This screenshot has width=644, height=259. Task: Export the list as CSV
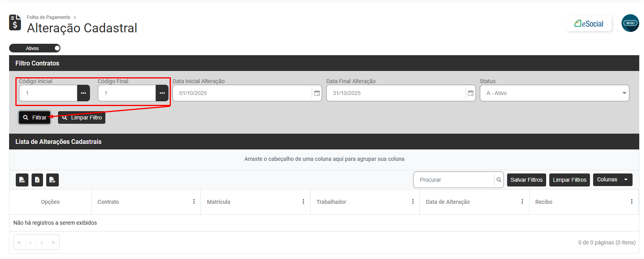pyautogui.click(x=52, y=180)
